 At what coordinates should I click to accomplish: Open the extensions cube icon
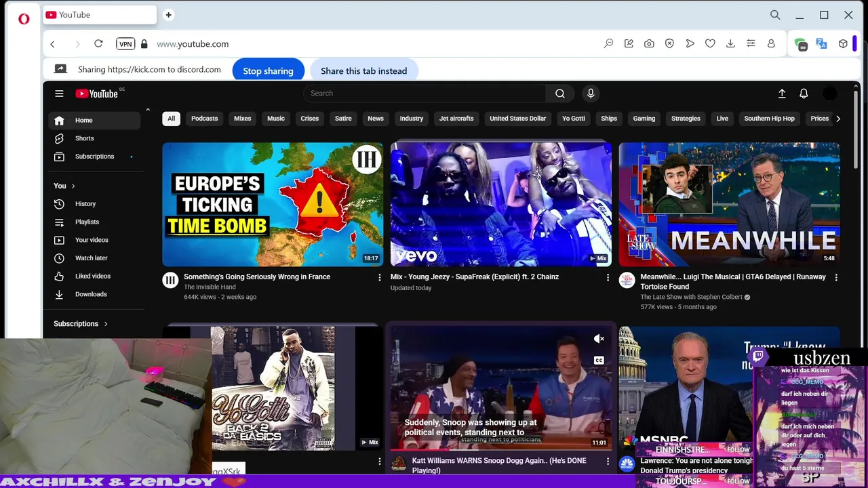coord(843,43)
